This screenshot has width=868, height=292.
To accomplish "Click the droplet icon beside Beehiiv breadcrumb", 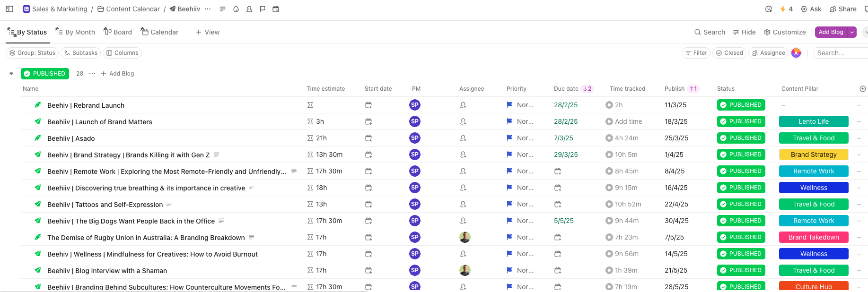I will (236, 9).
